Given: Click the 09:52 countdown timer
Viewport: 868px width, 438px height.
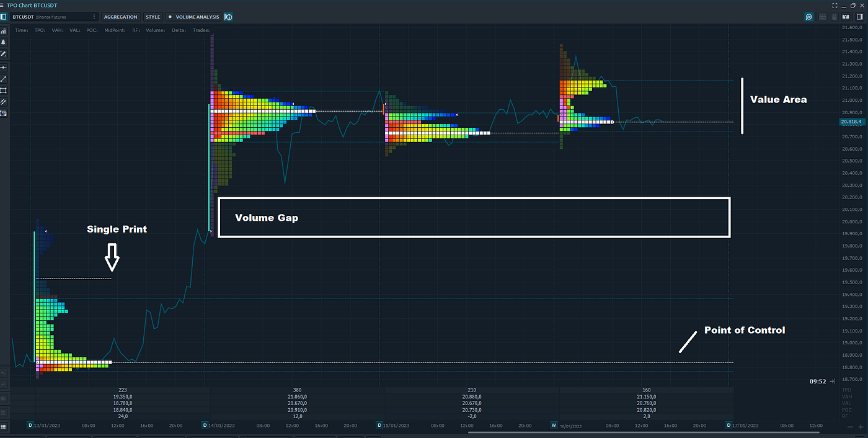Looking at the screenshot, I should pos(818,381).
